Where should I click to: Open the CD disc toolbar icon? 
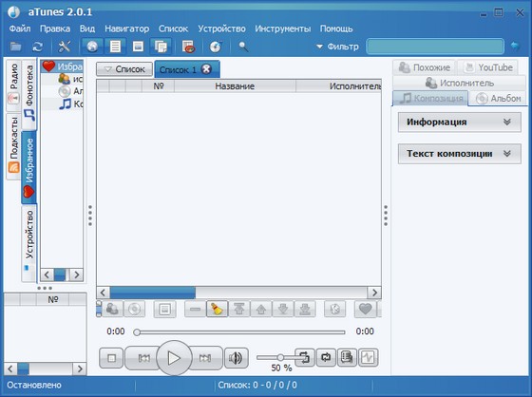coord(216,47)
